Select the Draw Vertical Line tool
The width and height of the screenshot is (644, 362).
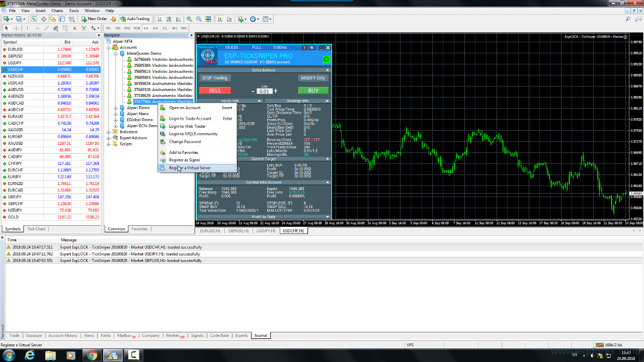coord(27,28)
